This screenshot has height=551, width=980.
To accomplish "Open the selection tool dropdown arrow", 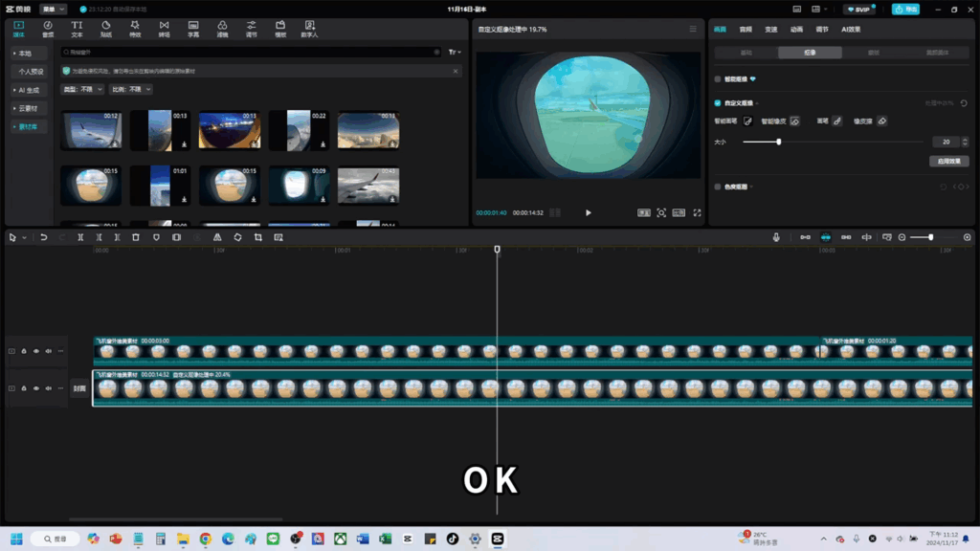I will click(x=24, y=237).
